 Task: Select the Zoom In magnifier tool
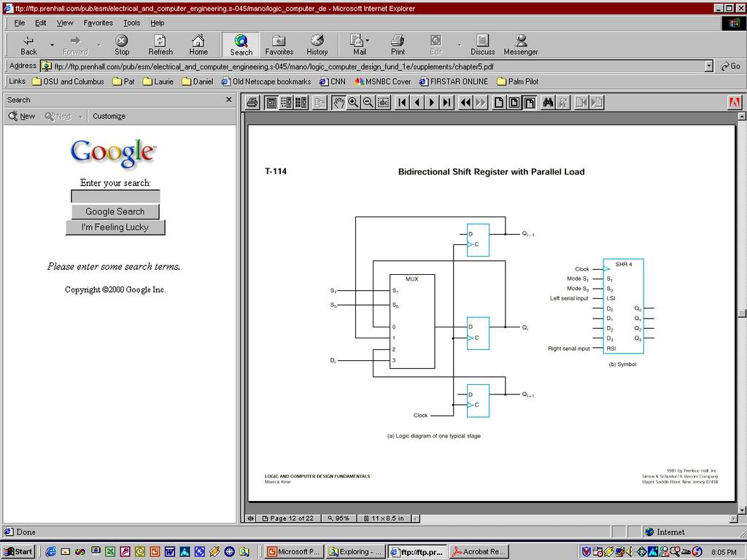pyautogui.click(x=354, y=103)
